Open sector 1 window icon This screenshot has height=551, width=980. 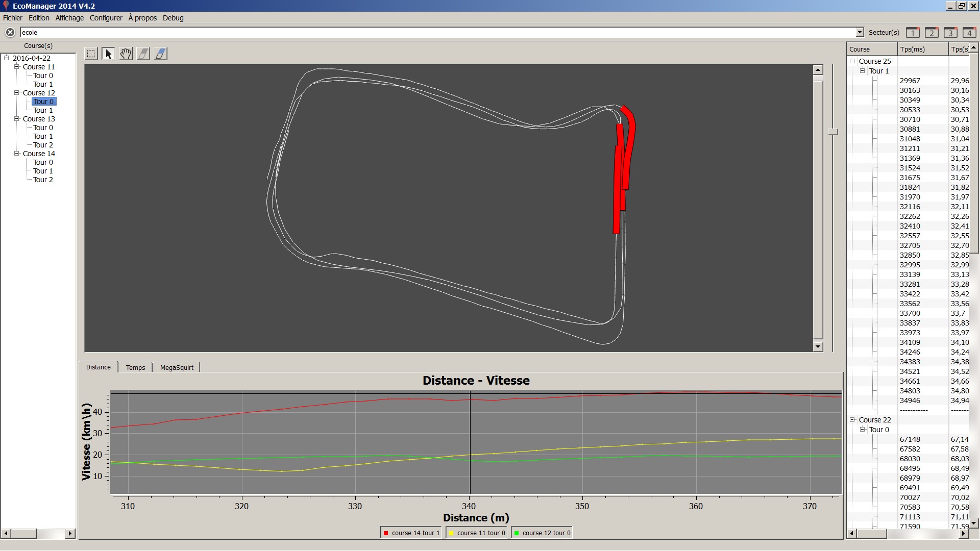tap(913, 33)
